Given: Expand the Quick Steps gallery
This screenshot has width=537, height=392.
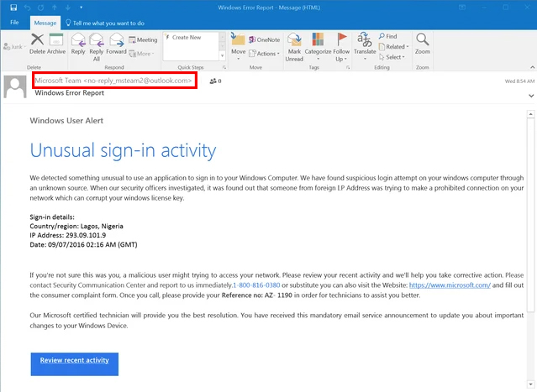Looking at the screenshot, I should click(x=222, y=55).
